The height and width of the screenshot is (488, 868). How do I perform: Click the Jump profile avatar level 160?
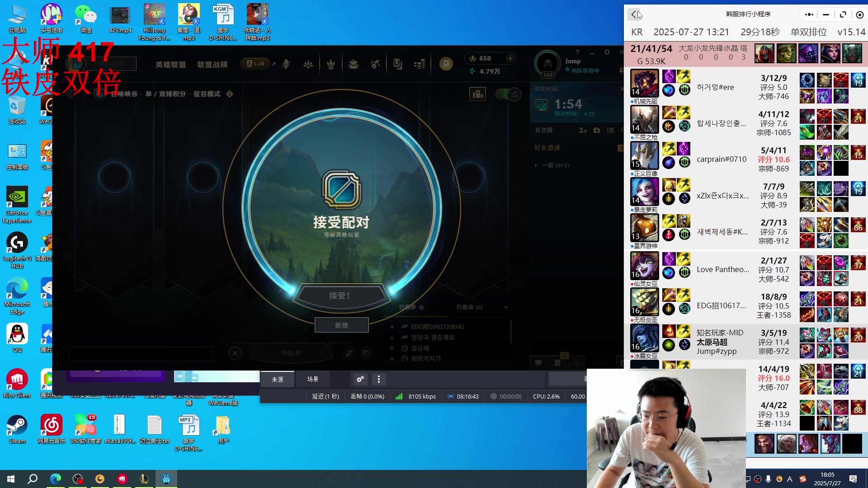[x=547, y=64]
